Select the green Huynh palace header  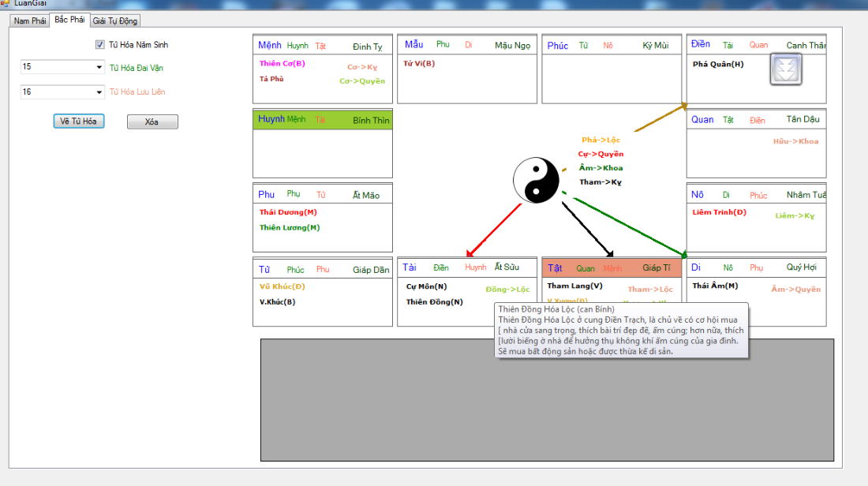coord(322,120)
